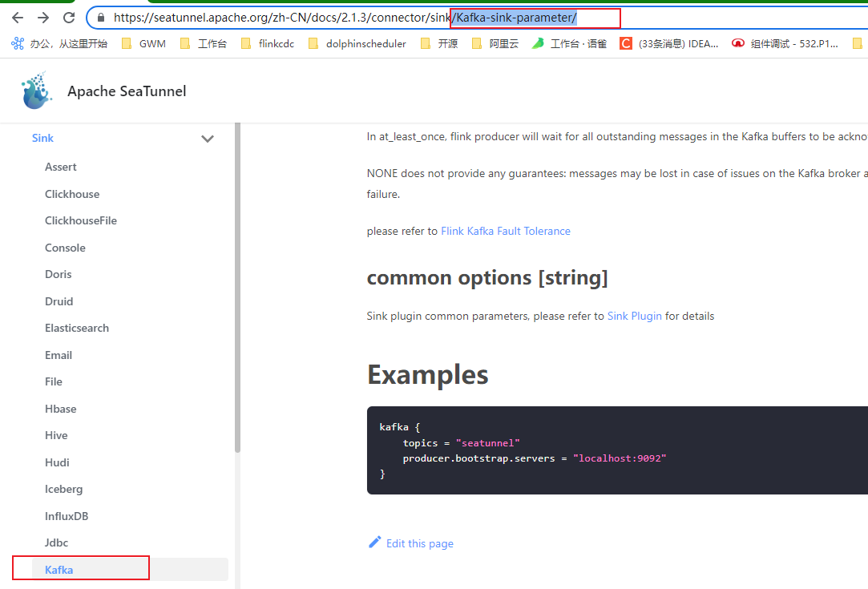Open the Iceberg sink doc
This screenshot has height=589, width=868.
[63, 490]
